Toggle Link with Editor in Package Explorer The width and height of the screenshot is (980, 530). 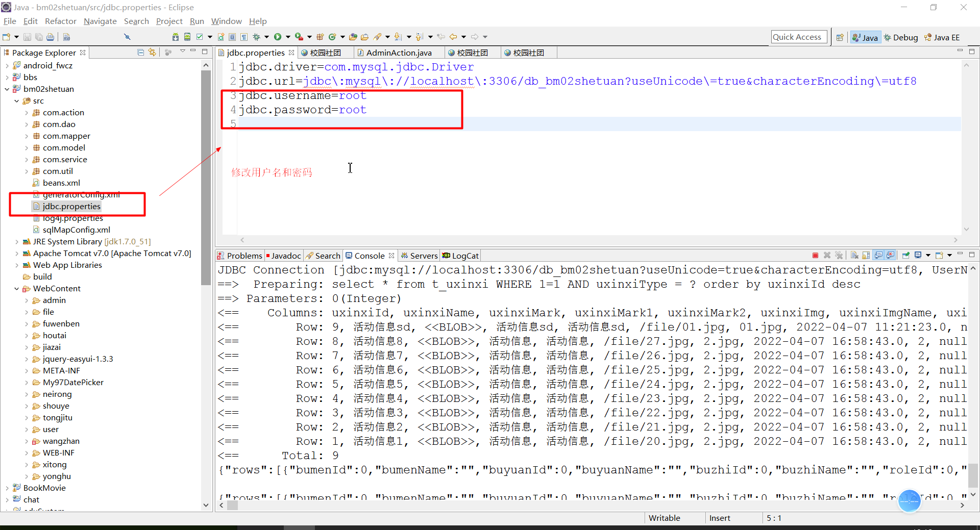coord(152,52)
